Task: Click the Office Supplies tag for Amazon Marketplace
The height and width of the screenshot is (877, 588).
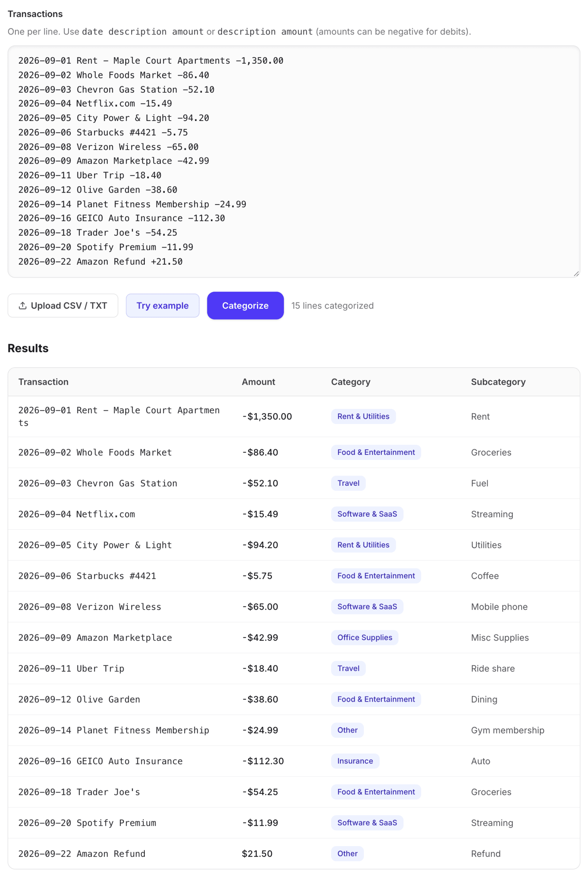Action: pyautogui.click(x=365, y=638)
